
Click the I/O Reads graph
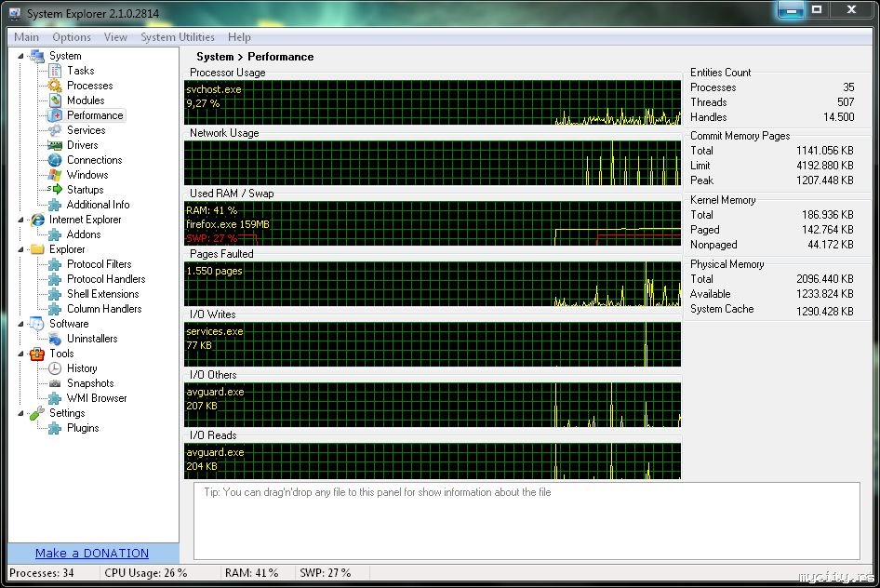[433, 461]
